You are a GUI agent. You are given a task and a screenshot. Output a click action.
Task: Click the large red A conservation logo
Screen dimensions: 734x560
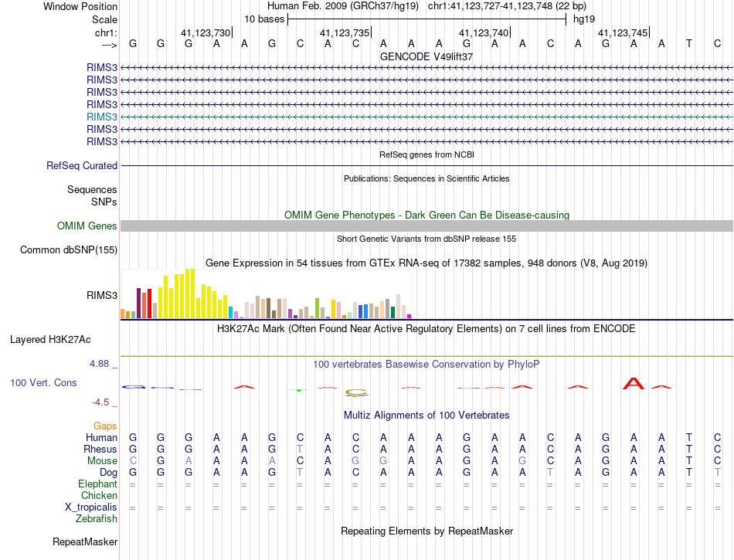point(634,384)
